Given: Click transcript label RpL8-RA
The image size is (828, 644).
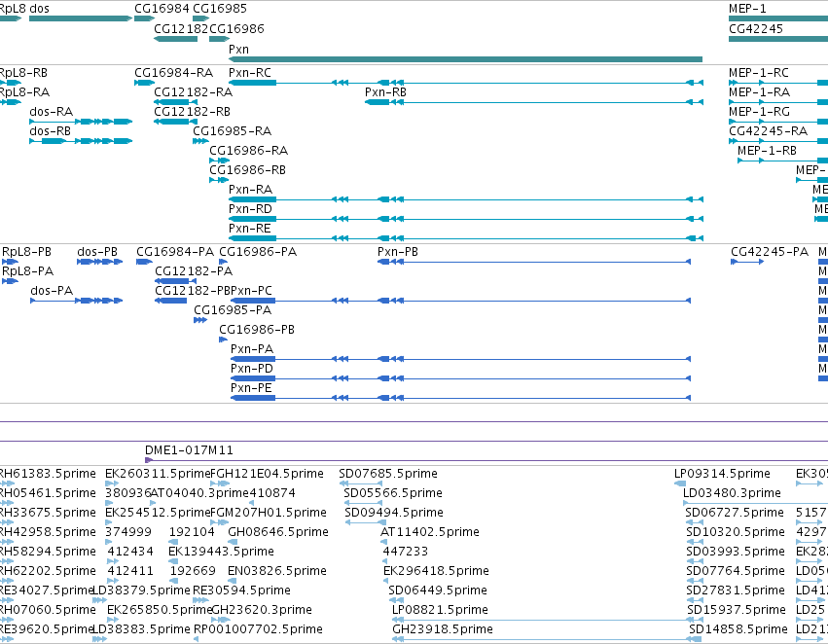Looking at the screenshot, I should [24, 92].
